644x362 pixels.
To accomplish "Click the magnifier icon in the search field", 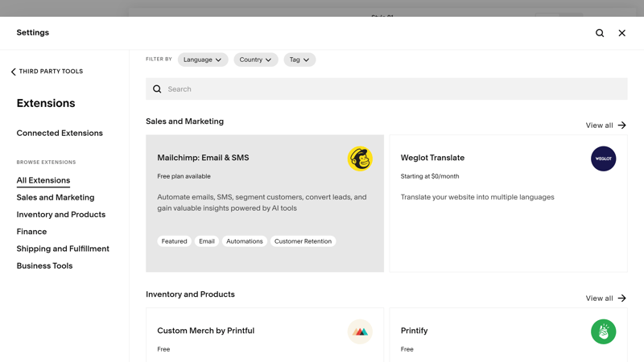I will [x=157, y=89].
